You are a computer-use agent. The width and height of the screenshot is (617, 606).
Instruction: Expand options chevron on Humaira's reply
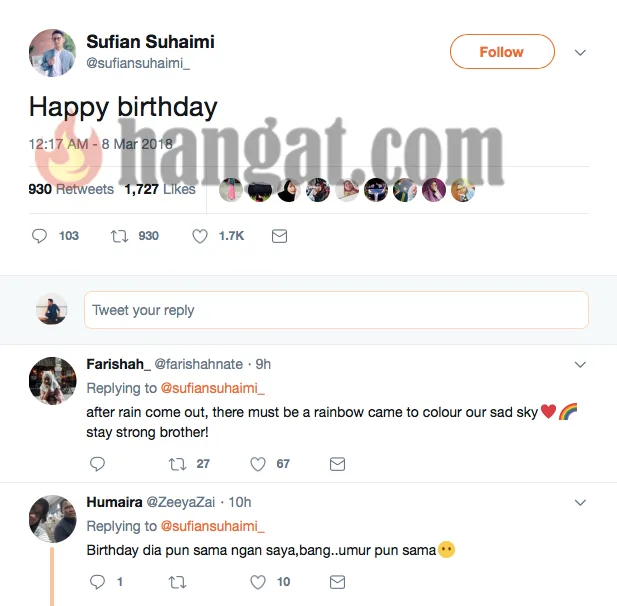tap(580, 502)
